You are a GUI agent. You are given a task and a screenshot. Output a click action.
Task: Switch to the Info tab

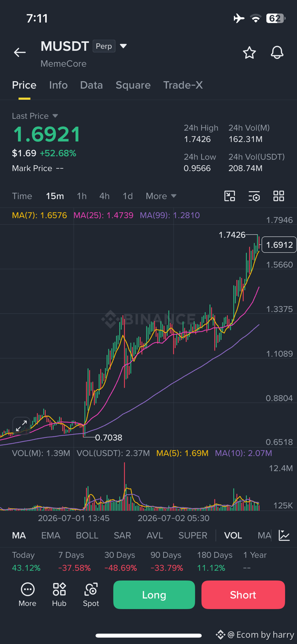coord(58,85)
